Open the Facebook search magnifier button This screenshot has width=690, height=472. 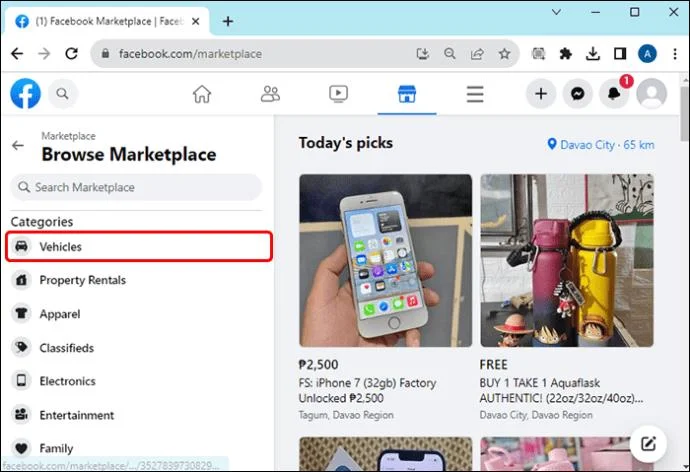point(62,94)
